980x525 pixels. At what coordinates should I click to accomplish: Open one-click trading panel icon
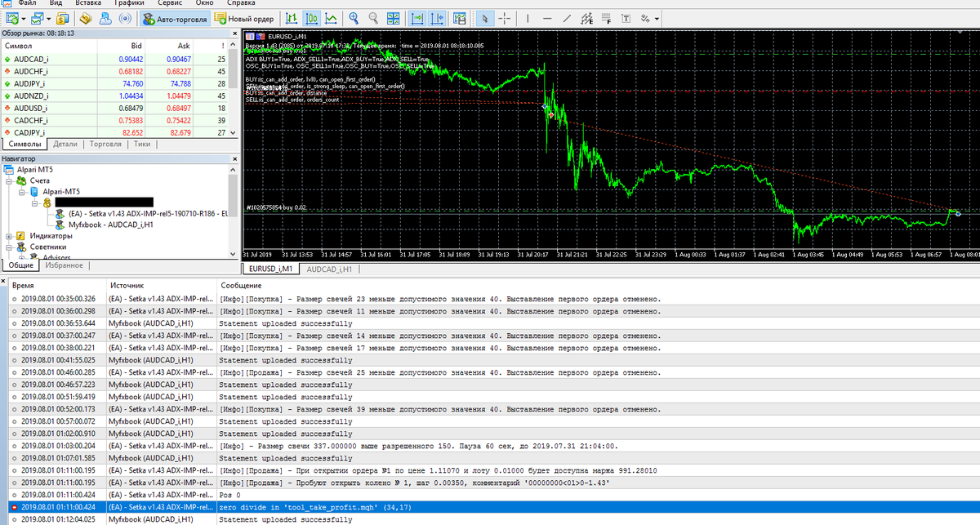point(461,18)
